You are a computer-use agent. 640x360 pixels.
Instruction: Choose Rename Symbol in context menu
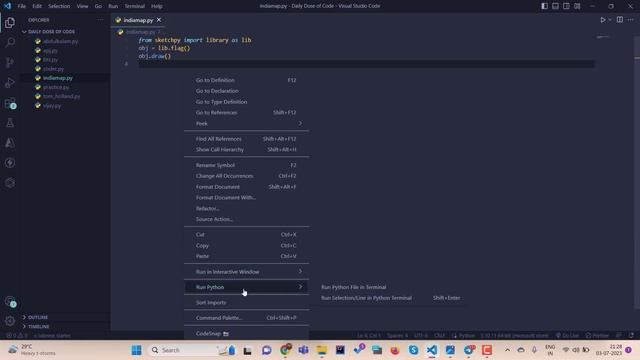[247, 165]
